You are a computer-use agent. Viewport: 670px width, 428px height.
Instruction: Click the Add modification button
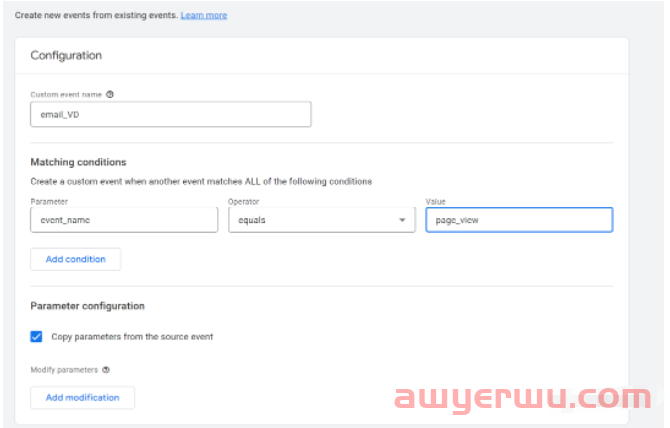click(82, 398)
